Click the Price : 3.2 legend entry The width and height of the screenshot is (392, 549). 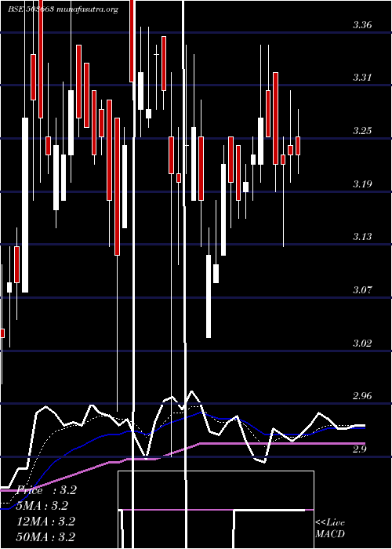(x=46, y=490)
